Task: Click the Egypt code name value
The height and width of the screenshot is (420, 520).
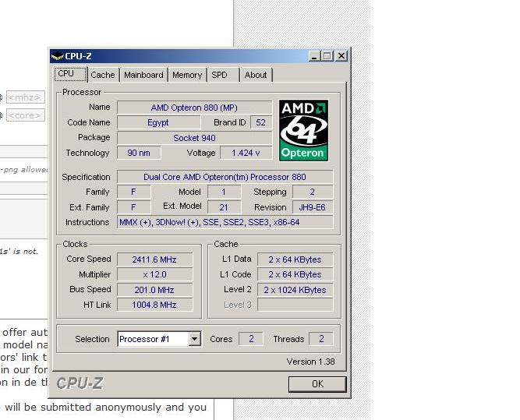Action: [x=158, y=122]
